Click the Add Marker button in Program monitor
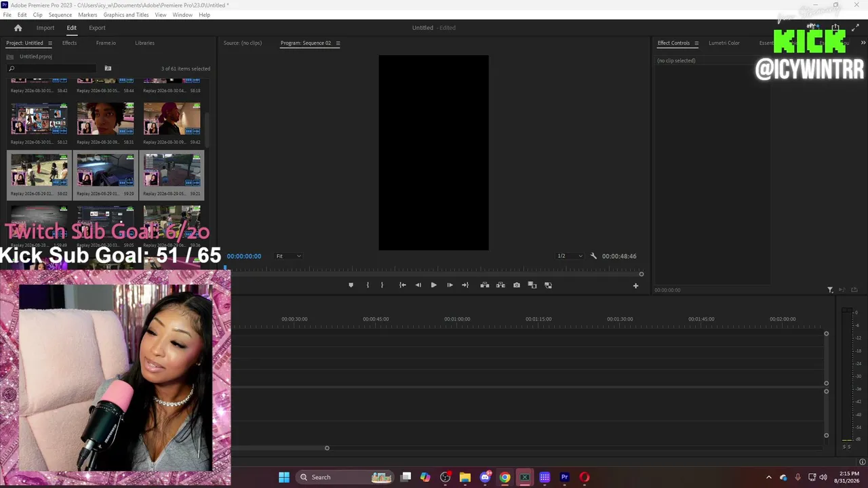 point(351,285)
